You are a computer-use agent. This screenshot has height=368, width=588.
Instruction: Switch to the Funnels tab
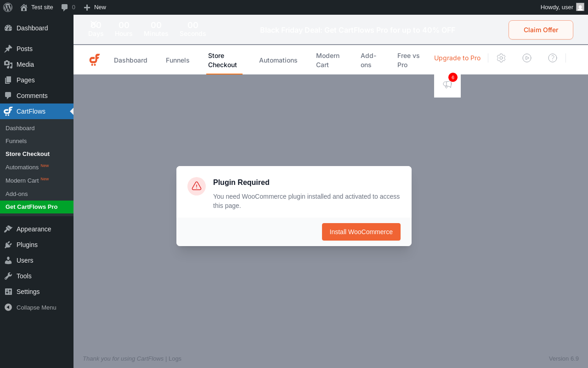pos(178,60)
